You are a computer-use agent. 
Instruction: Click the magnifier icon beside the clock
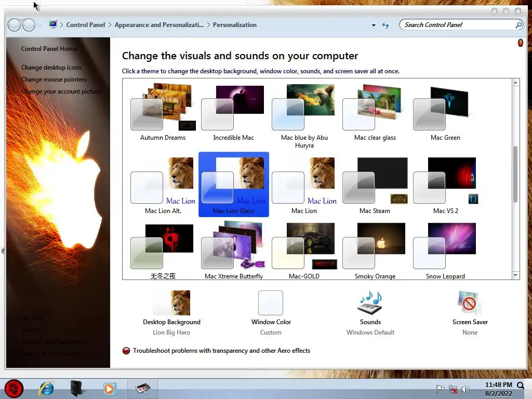click(x=521, y=385)
